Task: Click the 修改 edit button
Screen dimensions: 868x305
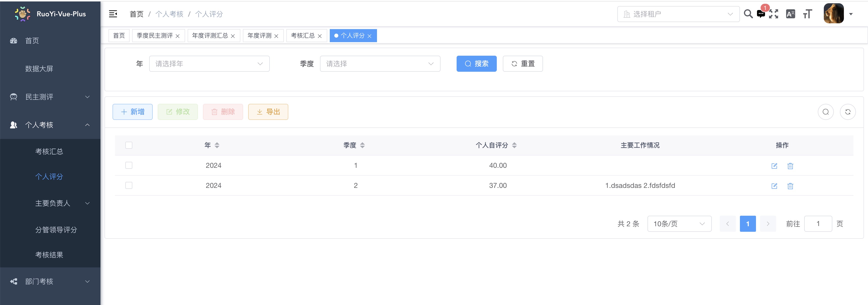Action: (x=178, y=112)
